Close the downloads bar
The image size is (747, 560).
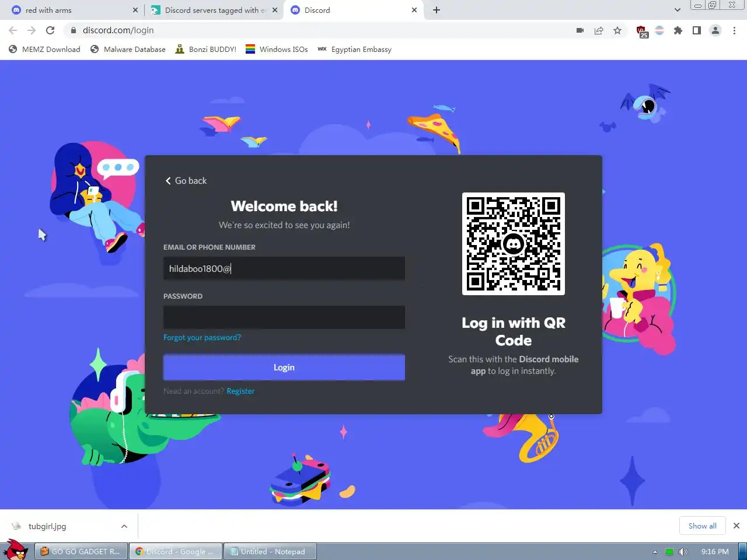[736, 526]
